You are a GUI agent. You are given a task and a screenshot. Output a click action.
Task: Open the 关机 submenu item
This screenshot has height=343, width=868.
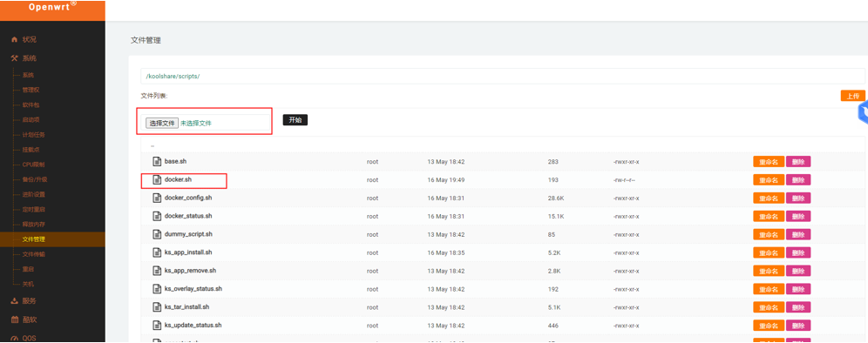tap(28, 285)
